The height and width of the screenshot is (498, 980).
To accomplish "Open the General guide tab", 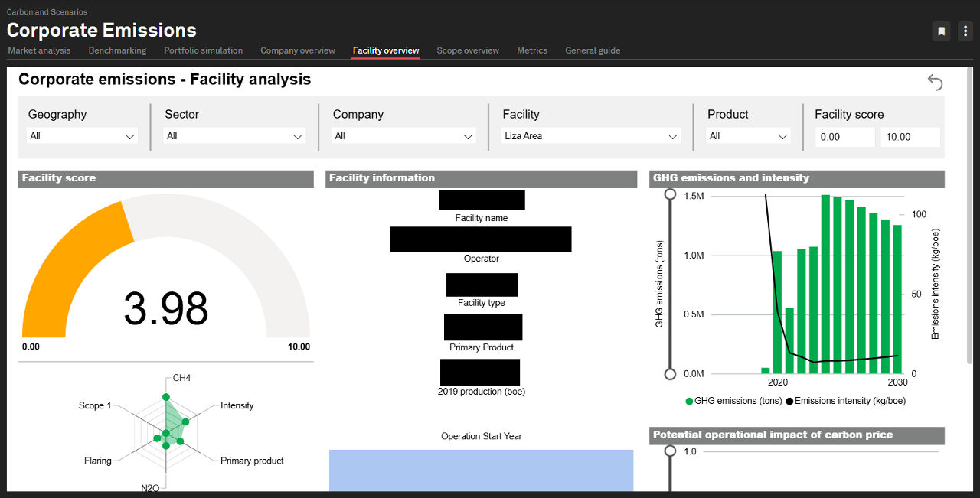I will pos(593,50).
